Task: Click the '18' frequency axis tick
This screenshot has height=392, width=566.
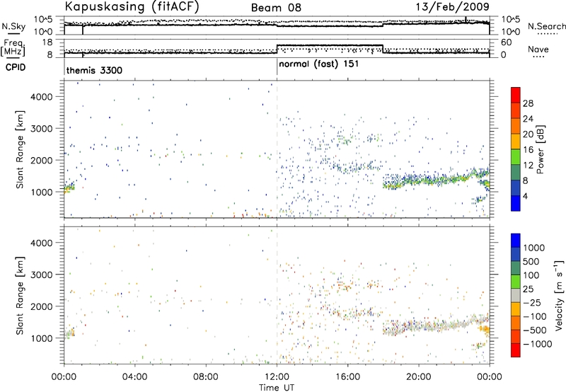Action: [x=47, y=42]
